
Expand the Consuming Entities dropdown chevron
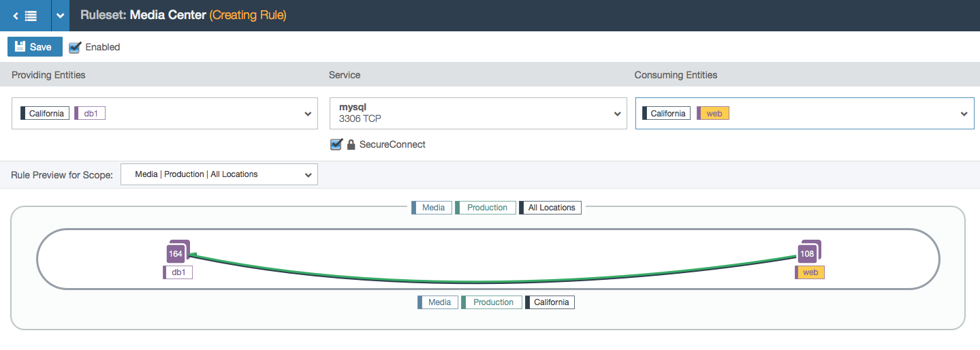964,114
